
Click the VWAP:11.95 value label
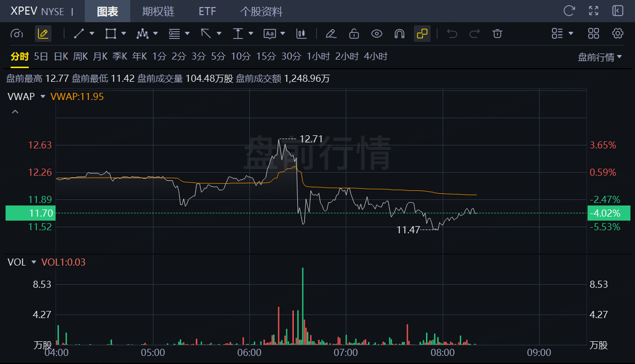pyautogui.click(x=77, y=96)
